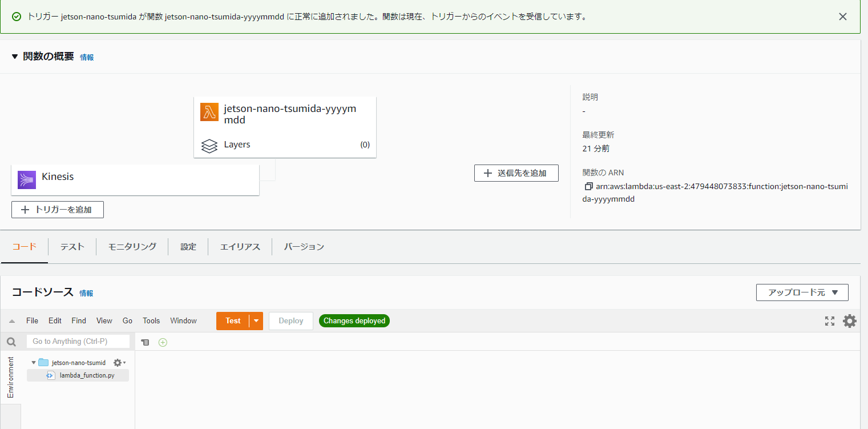The image size is (868, 429).
Task: Open editor preferences gear icon
Action: [850, 321]
